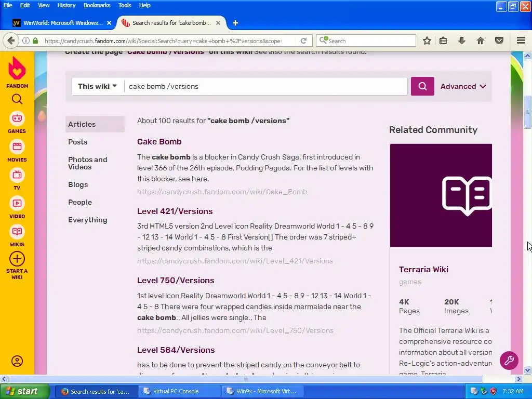Focus the wiki search query field
532x399 pixels.
[x=265, y=86]
